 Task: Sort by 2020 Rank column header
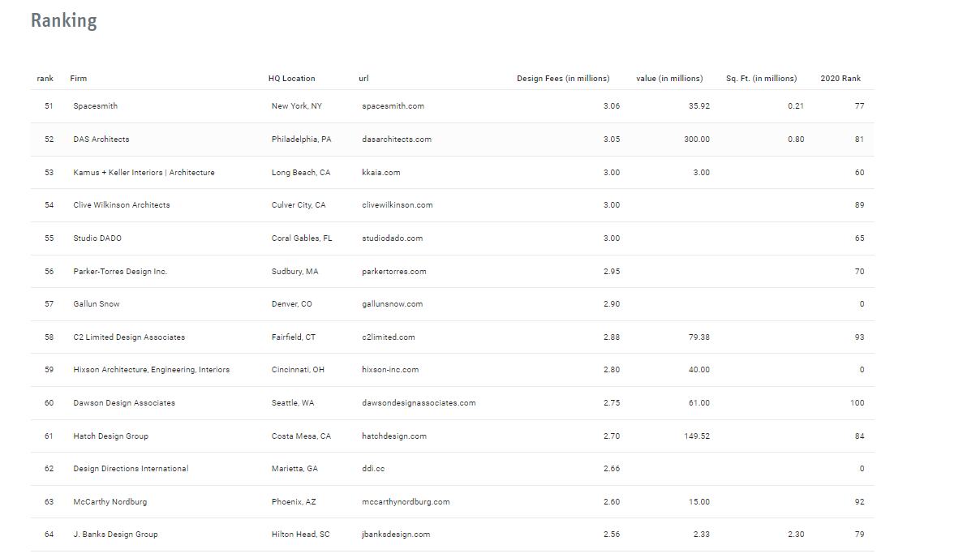pos(841,79)
